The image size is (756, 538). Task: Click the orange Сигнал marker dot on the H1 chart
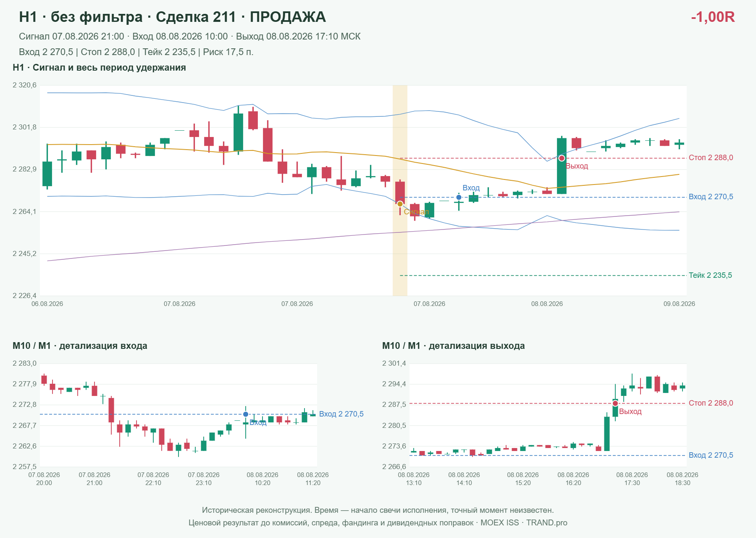(x=400, y=204)
